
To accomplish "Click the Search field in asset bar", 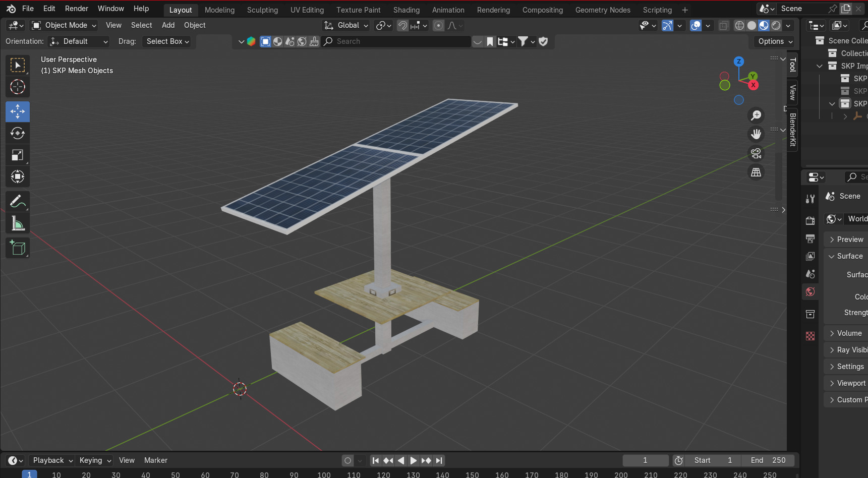I will click(x=396, y=41).
